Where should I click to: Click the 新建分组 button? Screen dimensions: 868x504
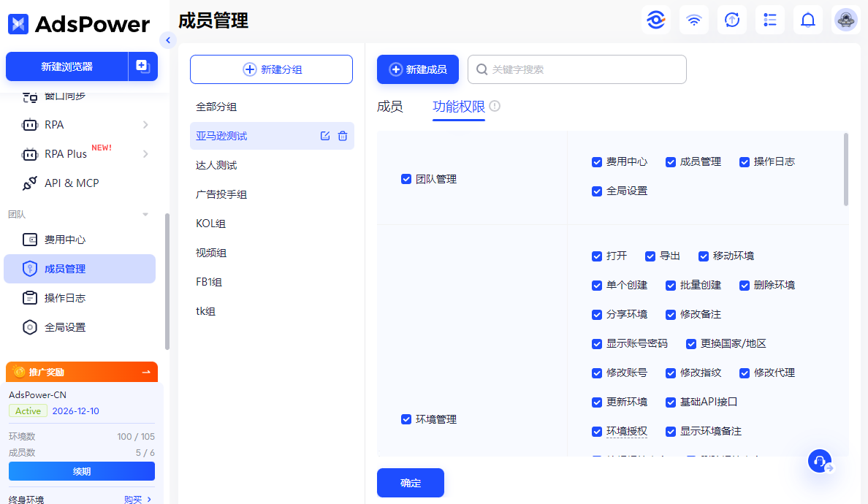(x=271, y=69)
